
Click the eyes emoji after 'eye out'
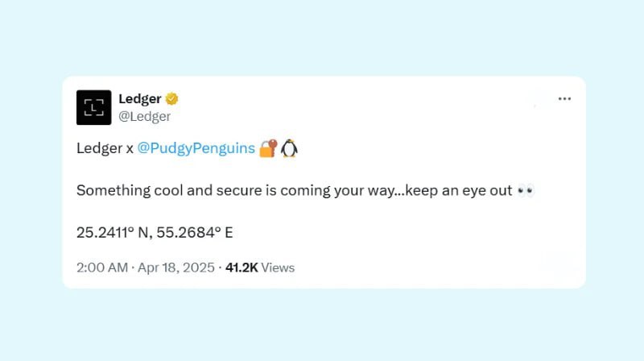coord(526,190)
